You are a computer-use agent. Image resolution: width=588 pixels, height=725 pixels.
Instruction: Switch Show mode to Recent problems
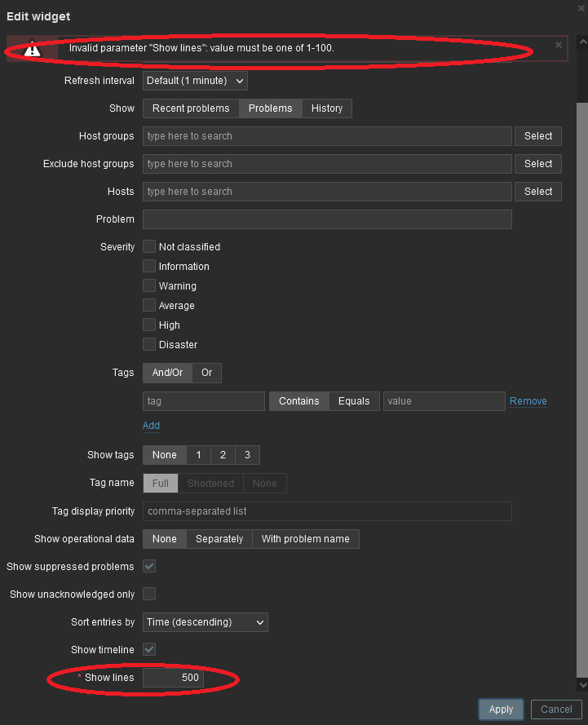click(x=190, y=108)
